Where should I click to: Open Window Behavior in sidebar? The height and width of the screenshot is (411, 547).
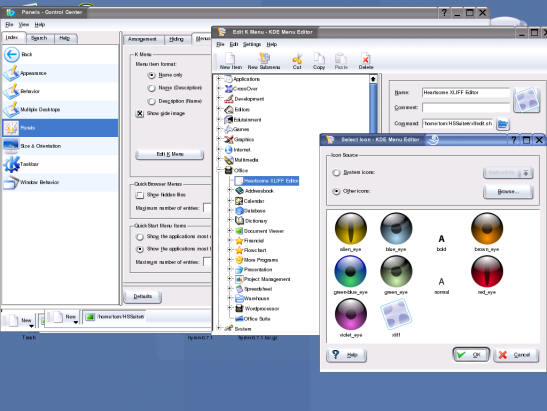(x=60, y=182)
